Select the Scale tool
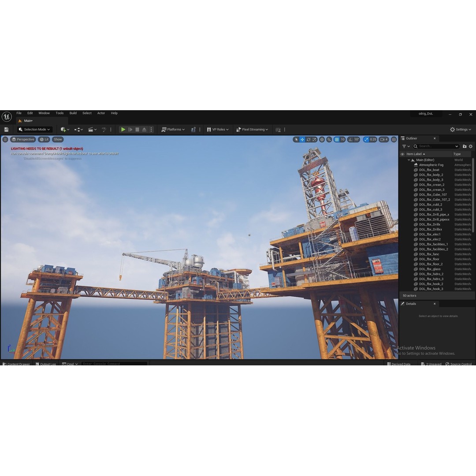The image size is (476, 476). pyautogui.click(x=314, y=139)
